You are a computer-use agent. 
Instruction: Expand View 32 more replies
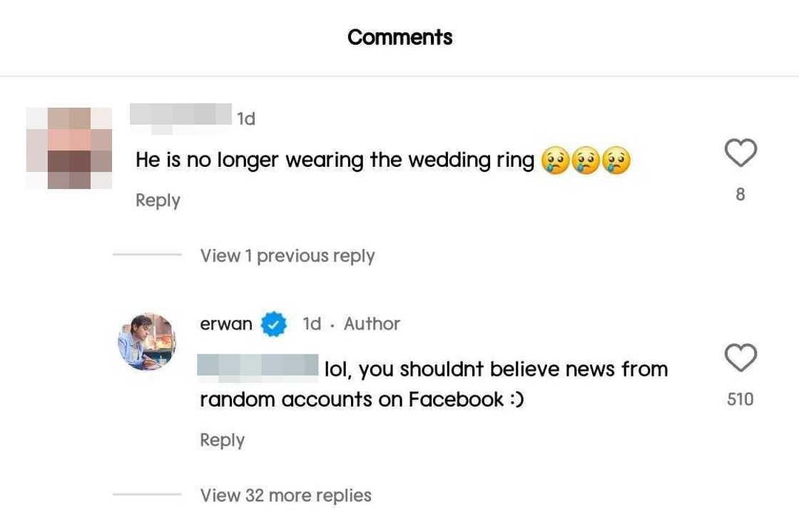(285, 495)
